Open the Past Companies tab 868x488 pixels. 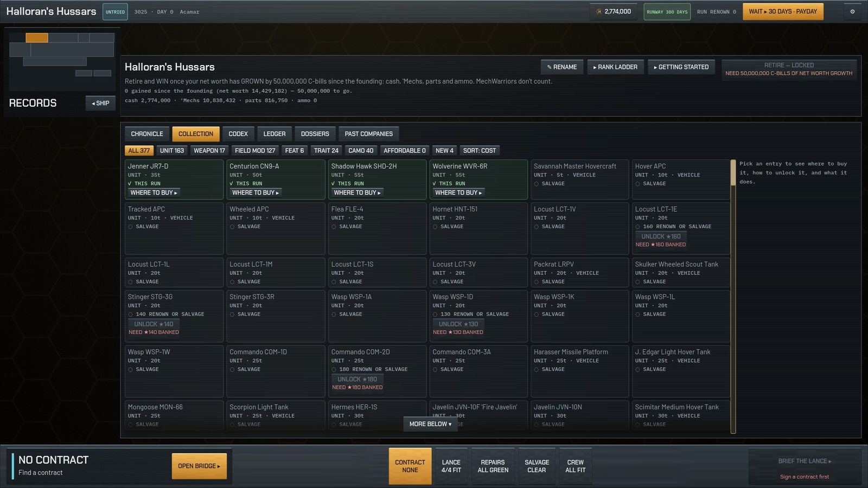pos(369,134)
